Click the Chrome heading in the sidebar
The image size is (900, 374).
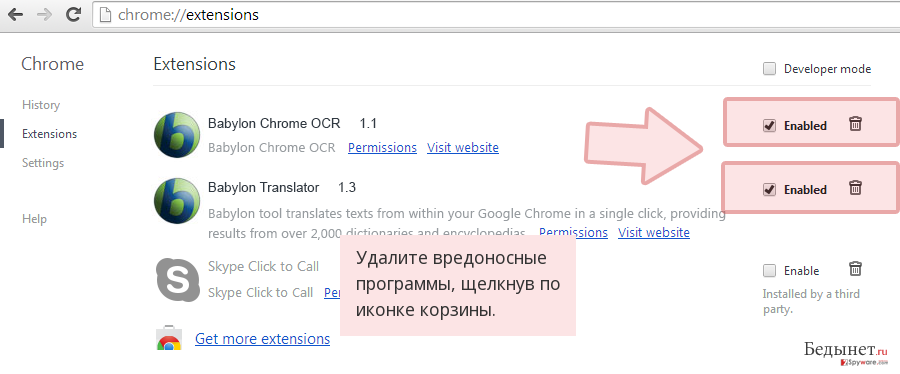tap(52, 64)
